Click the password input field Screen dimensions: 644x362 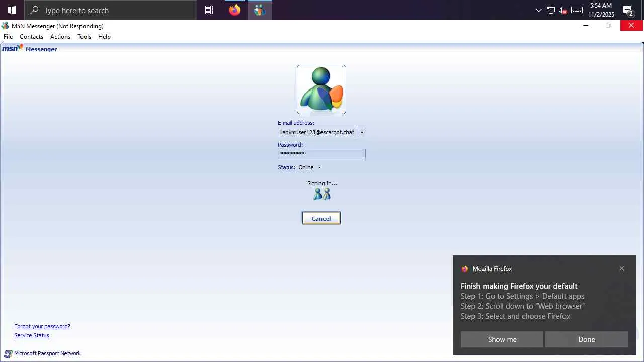coord(321,154)
